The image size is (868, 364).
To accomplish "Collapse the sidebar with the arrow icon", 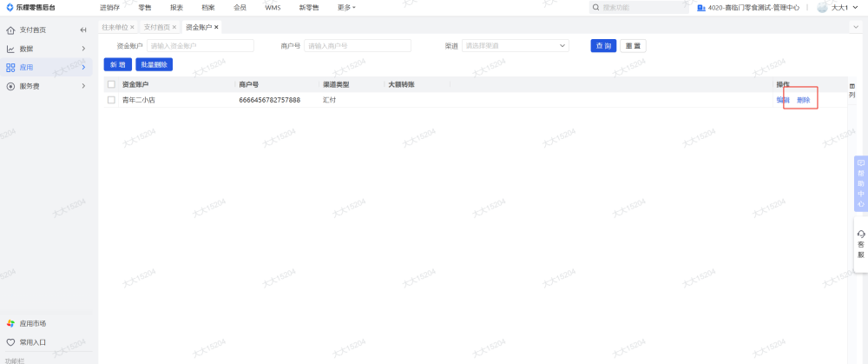I will [x=83, y=30].
